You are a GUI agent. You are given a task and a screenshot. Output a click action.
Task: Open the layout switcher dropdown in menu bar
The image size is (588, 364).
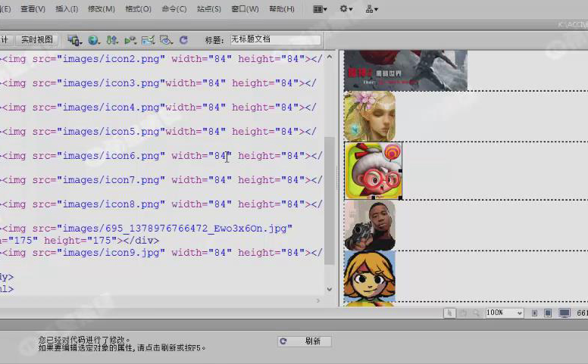coord(320,9)
